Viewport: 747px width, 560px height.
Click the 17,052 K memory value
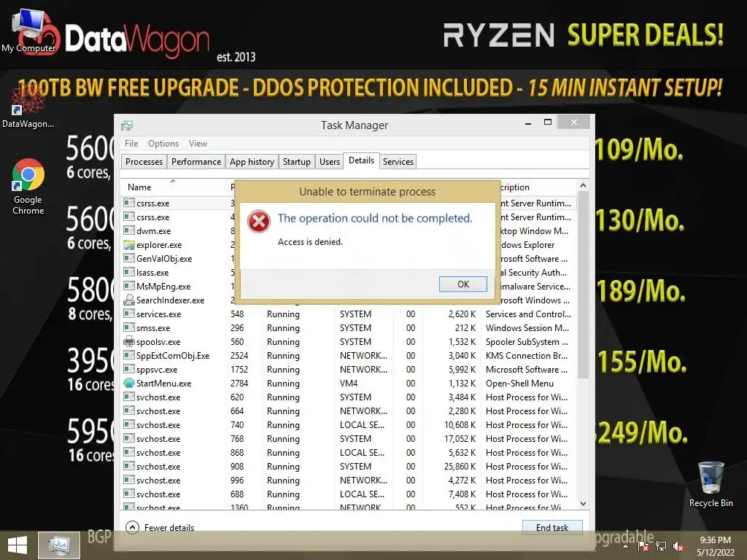[460, 438]
